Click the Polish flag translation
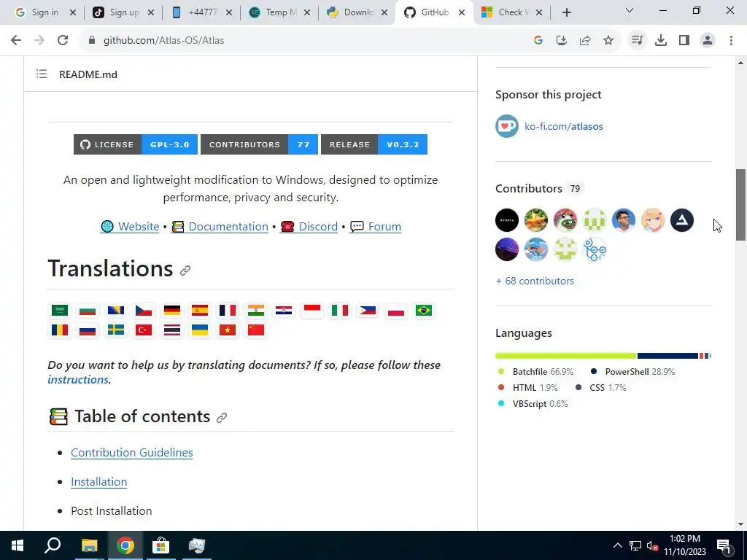This screenshot has width=747, height=560. pyautogui.click(x=396, y=311)
